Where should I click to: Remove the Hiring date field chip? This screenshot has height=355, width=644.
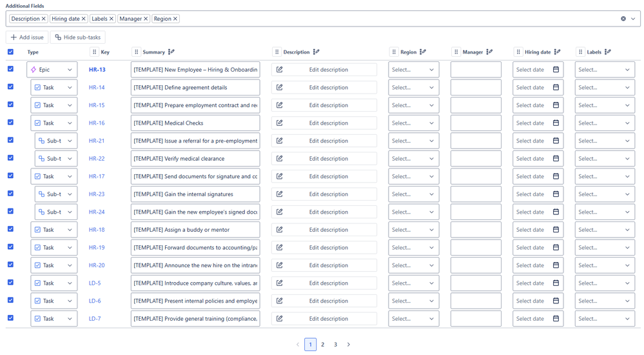[x=84, y=19]
